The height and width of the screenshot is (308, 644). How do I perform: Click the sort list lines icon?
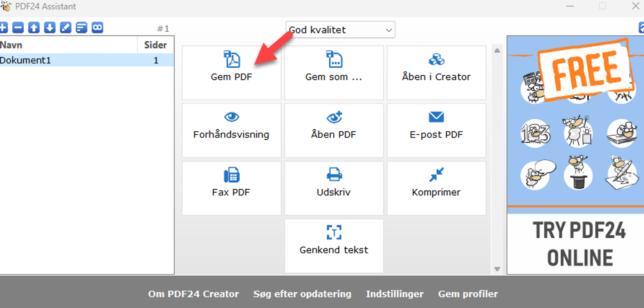click(x=81, y=28)
